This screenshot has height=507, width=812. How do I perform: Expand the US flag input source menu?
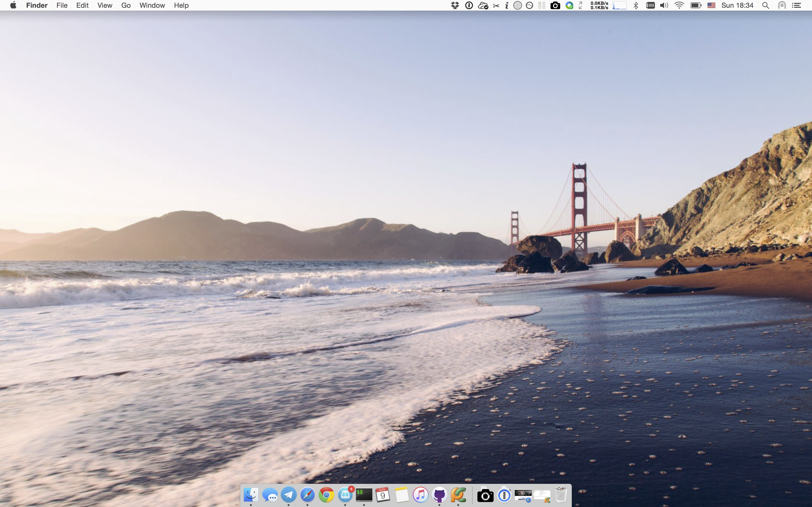coord(711,5)
